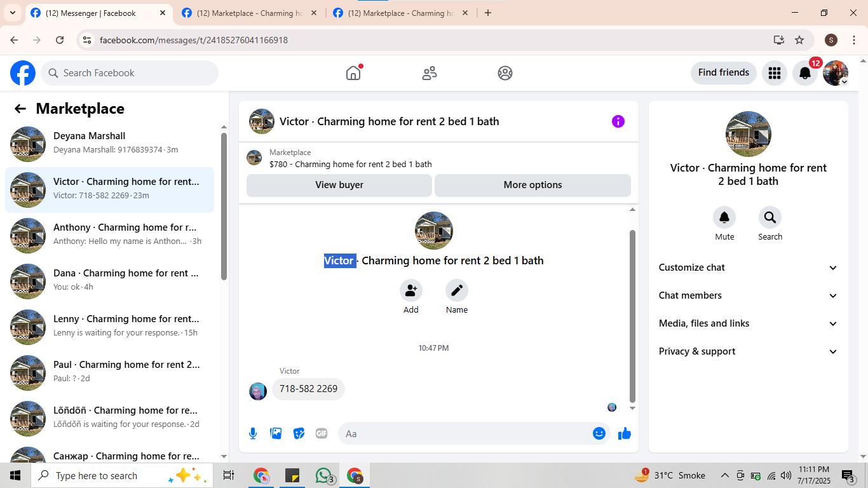Open Sticky Notes from the taskbar
This screenshot has width=868, height=488.
292,475
